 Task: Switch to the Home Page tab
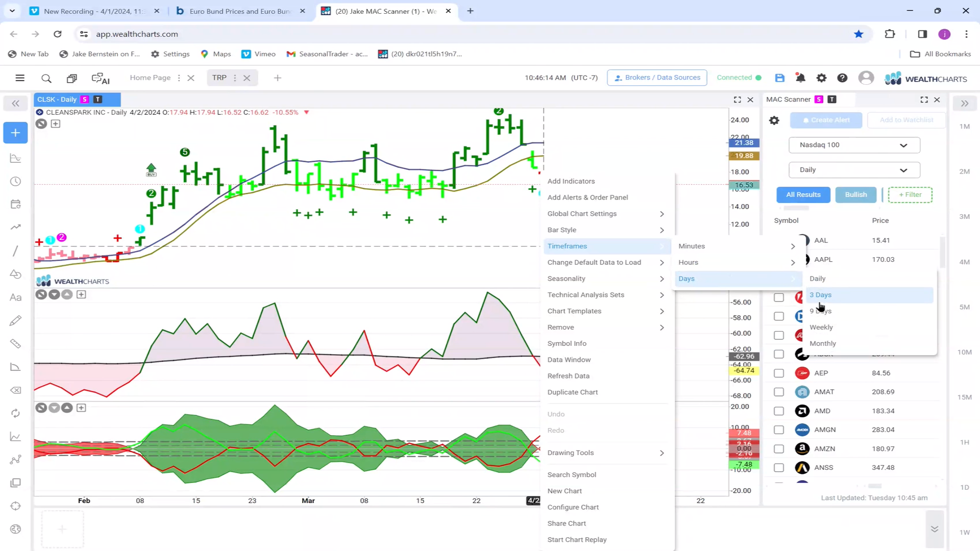(150, 78)
